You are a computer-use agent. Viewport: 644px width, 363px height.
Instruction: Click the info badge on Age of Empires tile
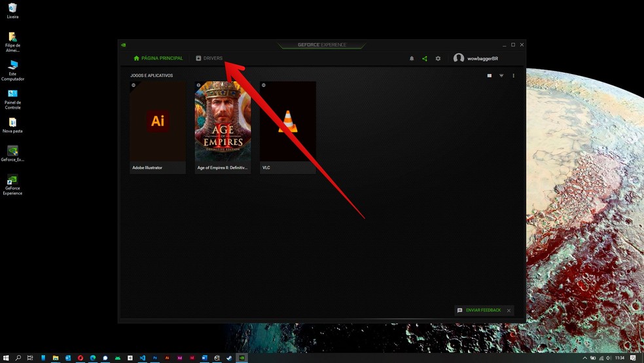coord(198,85)
